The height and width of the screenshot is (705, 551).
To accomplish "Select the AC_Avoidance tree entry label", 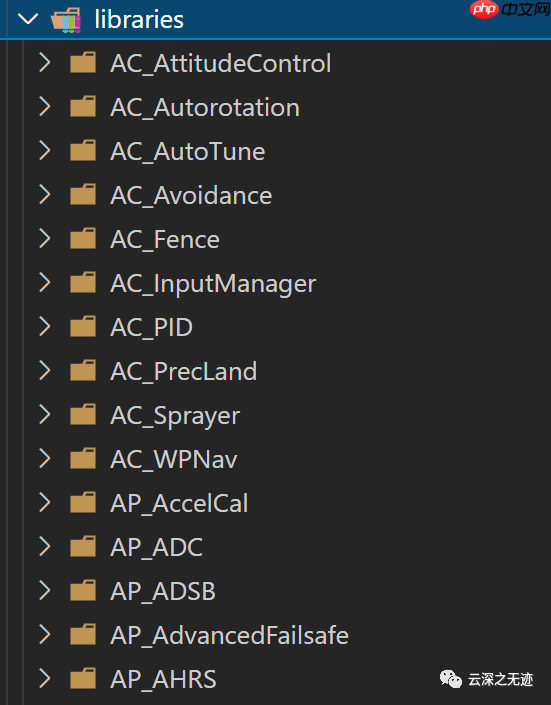I will 191,195.
